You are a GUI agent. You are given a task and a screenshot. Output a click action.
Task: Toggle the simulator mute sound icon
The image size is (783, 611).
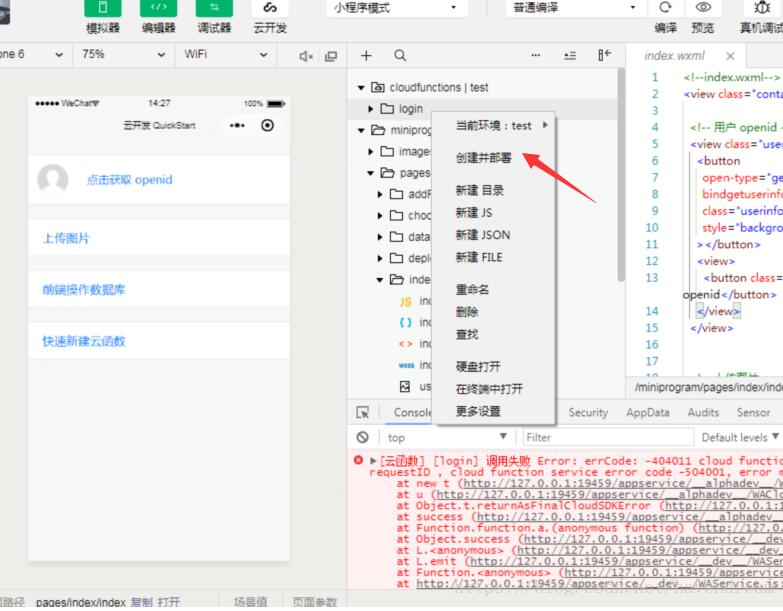pyautogui.click(x=306, y=56)
